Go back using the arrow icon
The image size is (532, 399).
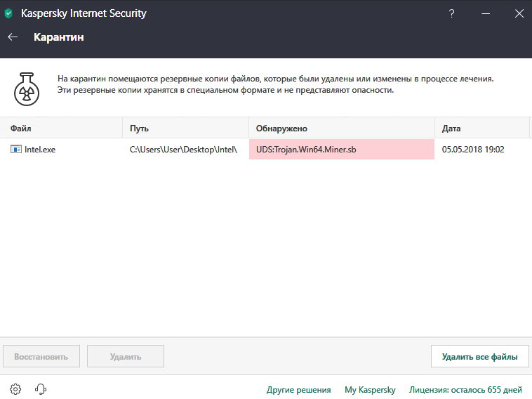[x=13, y=37]
